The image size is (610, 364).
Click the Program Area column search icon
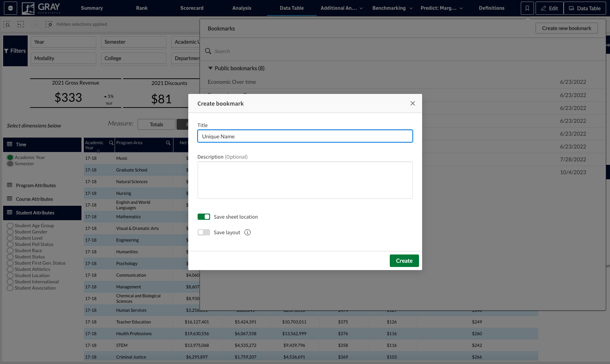coord(168,143)
